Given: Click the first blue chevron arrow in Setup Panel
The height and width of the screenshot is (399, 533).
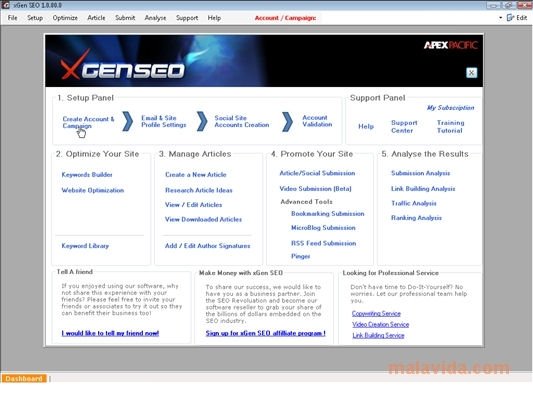Looking at the screenshot, I should tap(127, 121).
